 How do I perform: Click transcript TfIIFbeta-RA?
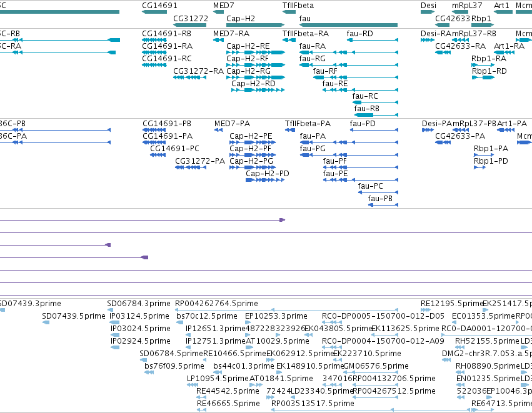[289, 40]
